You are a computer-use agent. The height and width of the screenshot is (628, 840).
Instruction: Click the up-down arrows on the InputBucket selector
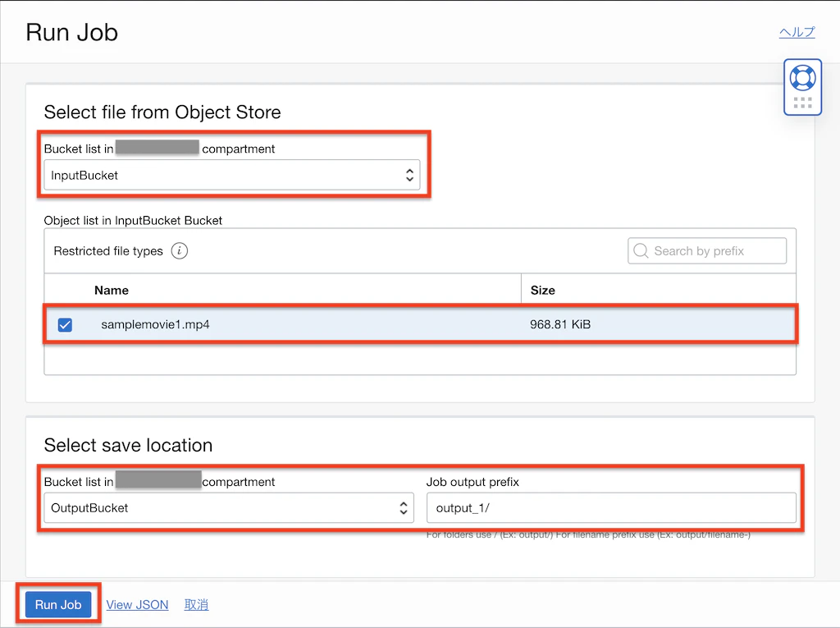(x=409, y=175)
